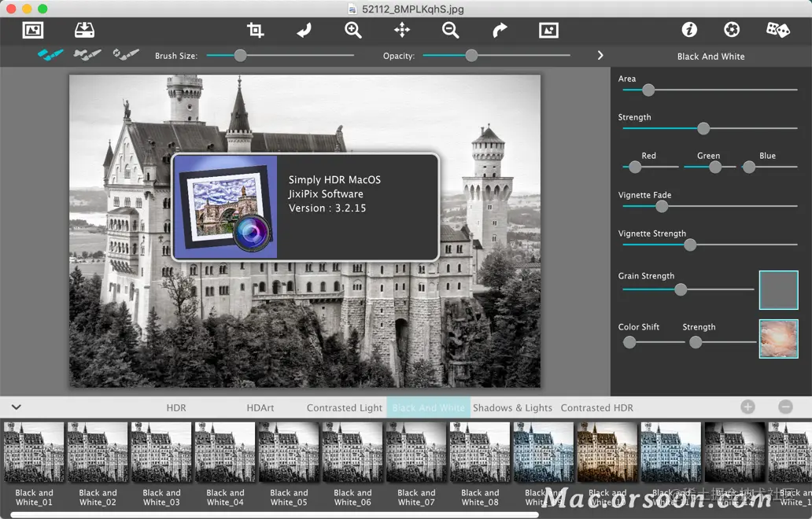Select the second gray brush tool

[87, 54]
